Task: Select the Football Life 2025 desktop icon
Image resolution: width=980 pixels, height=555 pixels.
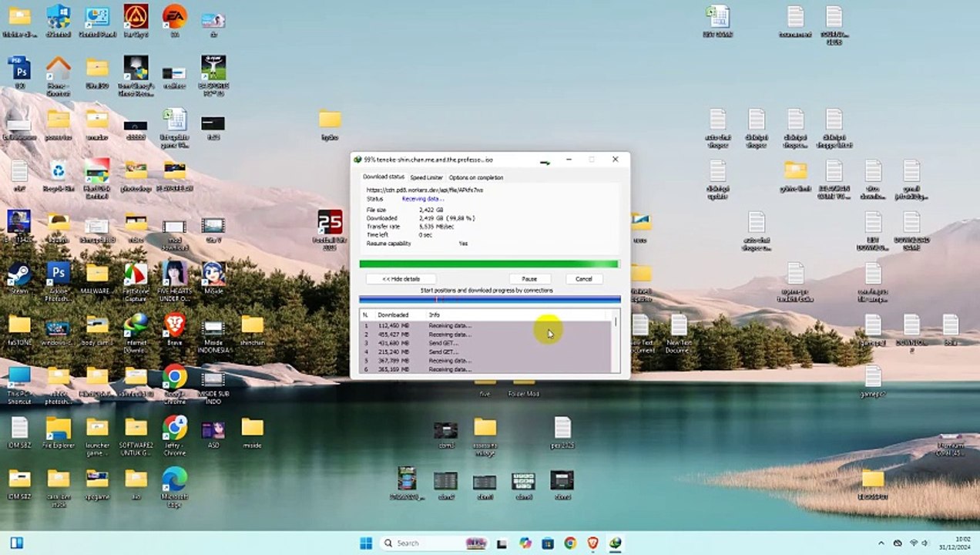Action: (330, 230)
